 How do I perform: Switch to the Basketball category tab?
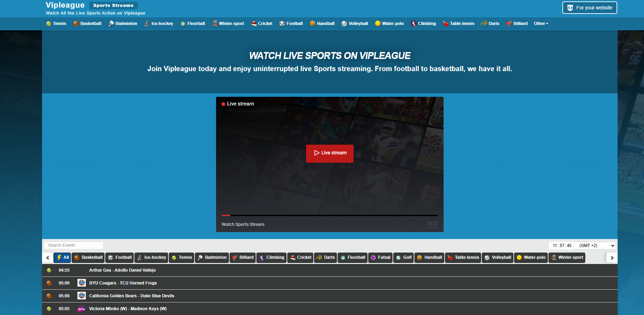tap(88, 258)
